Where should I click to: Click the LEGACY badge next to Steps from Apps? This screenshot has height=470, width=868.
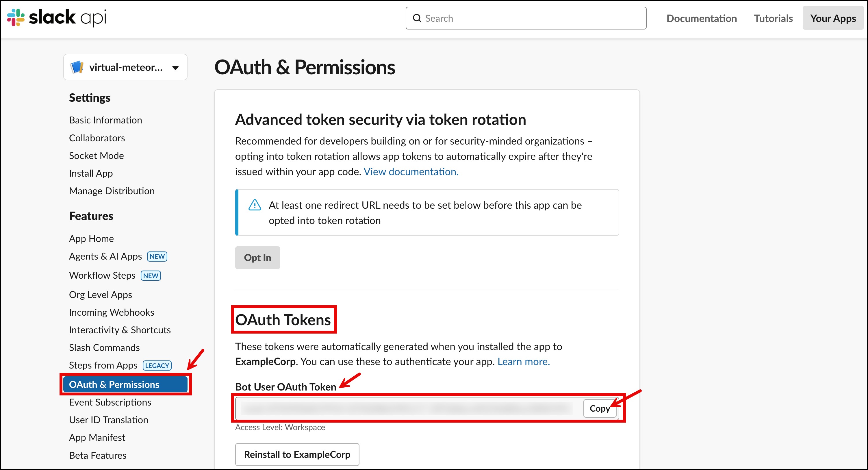[x=157, y=365]
